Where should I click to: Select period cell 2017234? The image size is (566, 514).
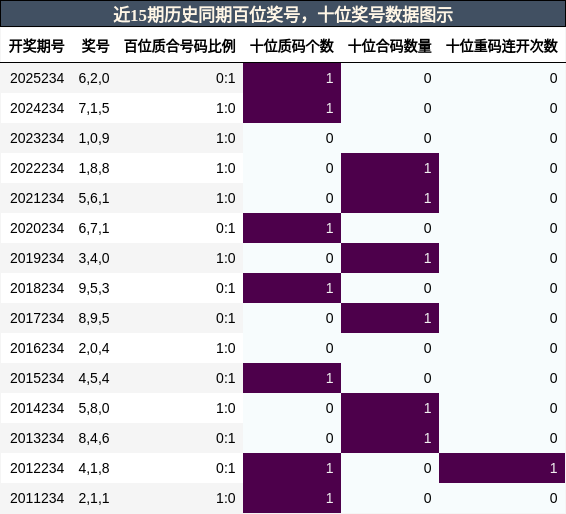pyautogui.click(x=37, y=318)
